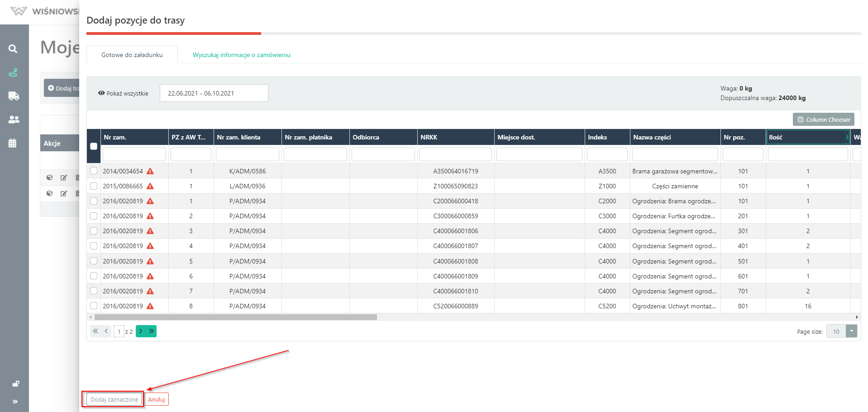This screenshot has height=412, width=868.
Task: Open the users icon in sidebar
Action: pyautogui.click(x=14, y=120)
